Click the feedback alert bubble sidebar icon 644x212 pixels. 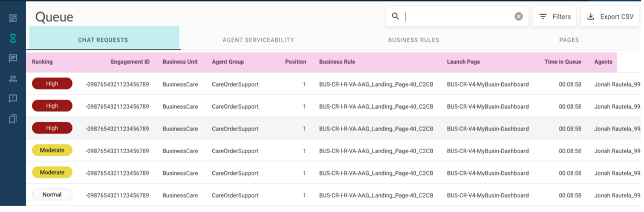13,99
